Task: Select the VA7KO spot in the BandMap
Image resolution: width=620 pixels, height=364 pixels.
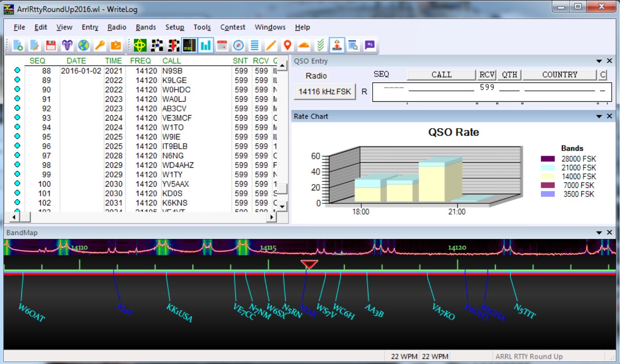Action: tap(443, 311)
